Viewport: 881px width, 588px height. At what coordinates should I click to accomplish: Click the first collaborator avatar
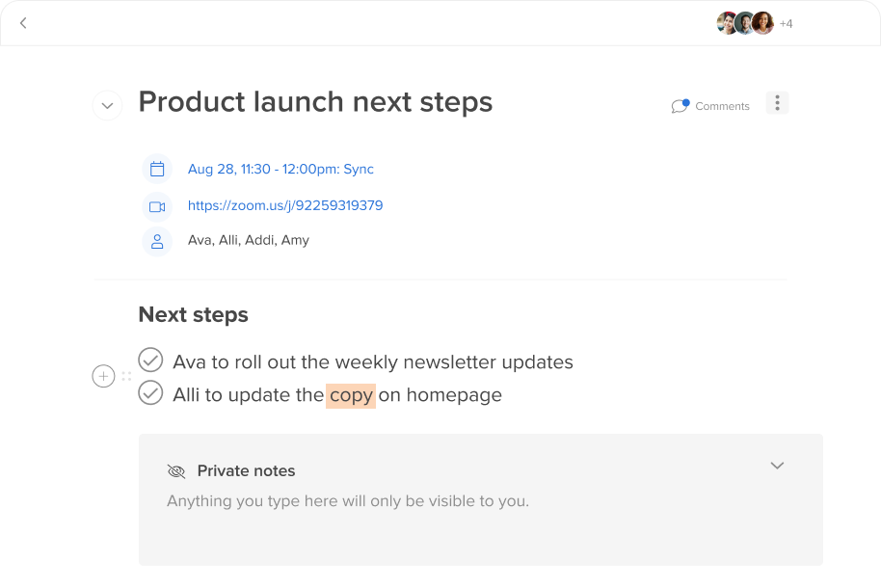pyautogui.click(x=727, y=23)
